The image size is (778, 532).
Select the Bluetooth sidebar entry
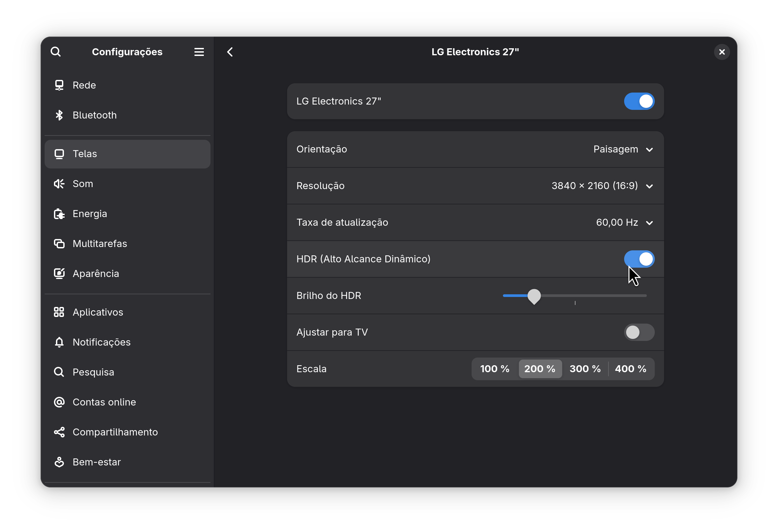[x=128, y=115]
